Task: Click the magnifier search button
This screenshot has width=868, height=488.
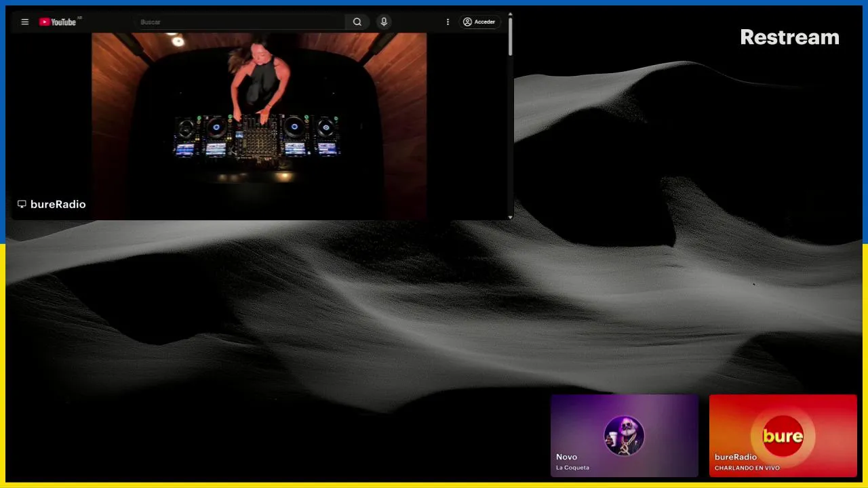Action: pyautogui.click(x=357, y=22)
